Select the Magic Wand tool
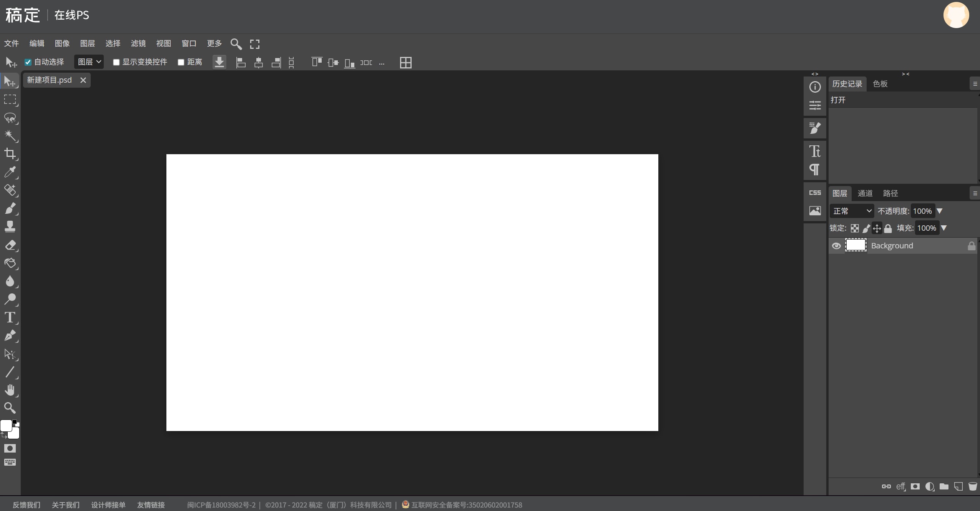980x511 pixels. (10, 135)
